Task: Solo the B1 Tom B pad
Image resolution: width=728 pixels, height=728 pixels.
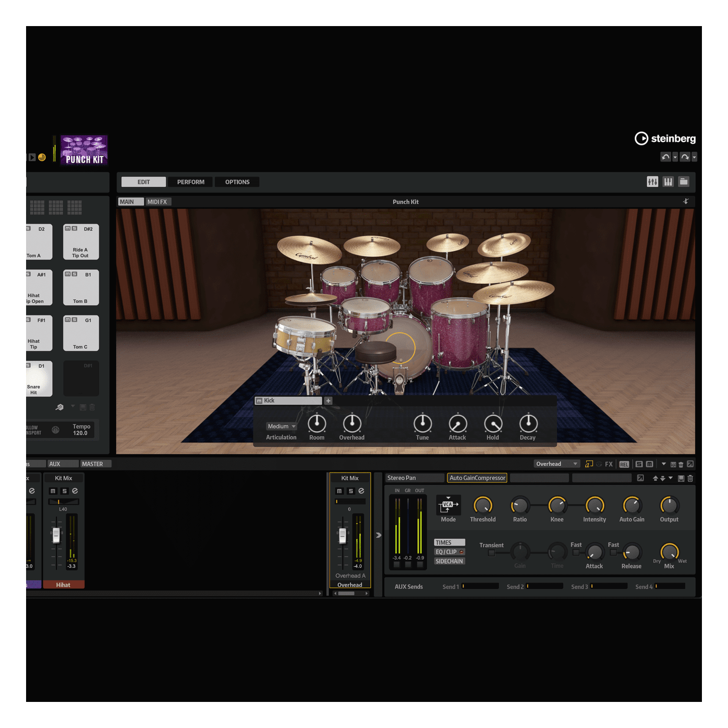Action: coord(75,274)
